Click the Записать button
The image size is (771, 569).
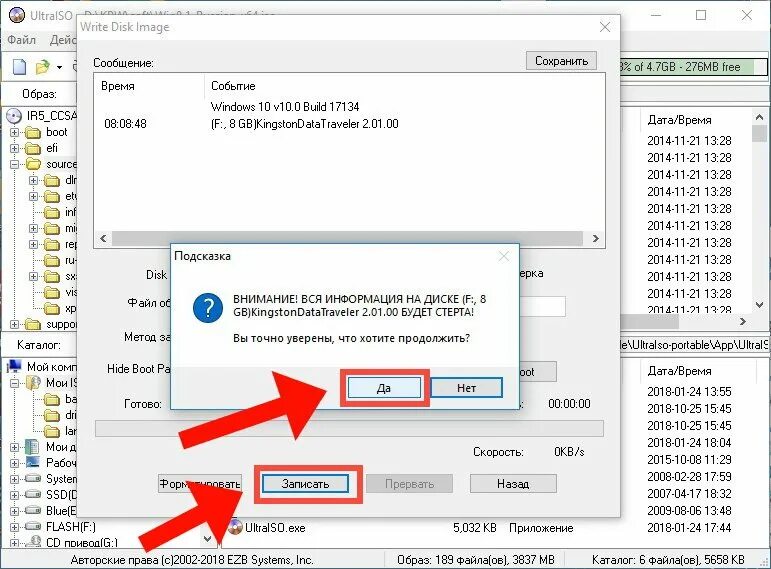tap(305, 483)
